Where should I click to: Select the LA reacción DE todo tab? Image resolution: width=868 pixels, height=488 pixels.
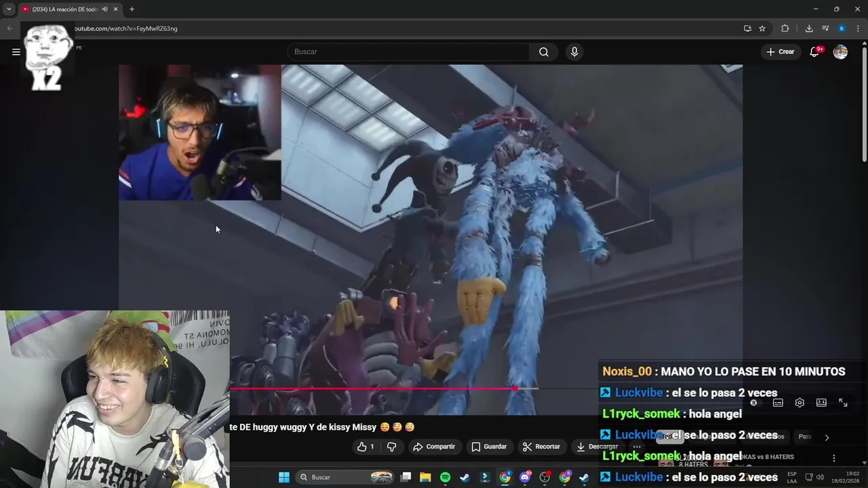coord(65,9)
